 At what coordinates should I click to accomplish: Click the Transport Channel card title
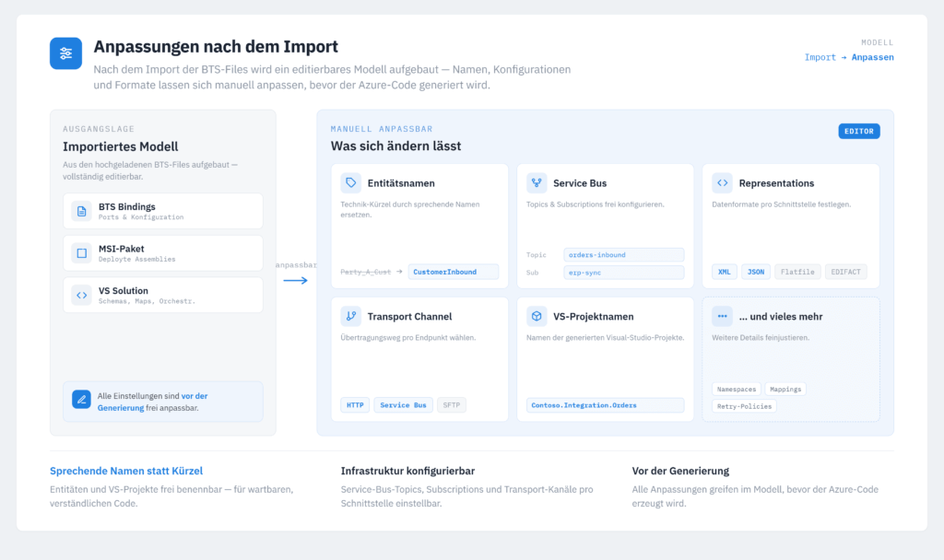coord(409,317)
